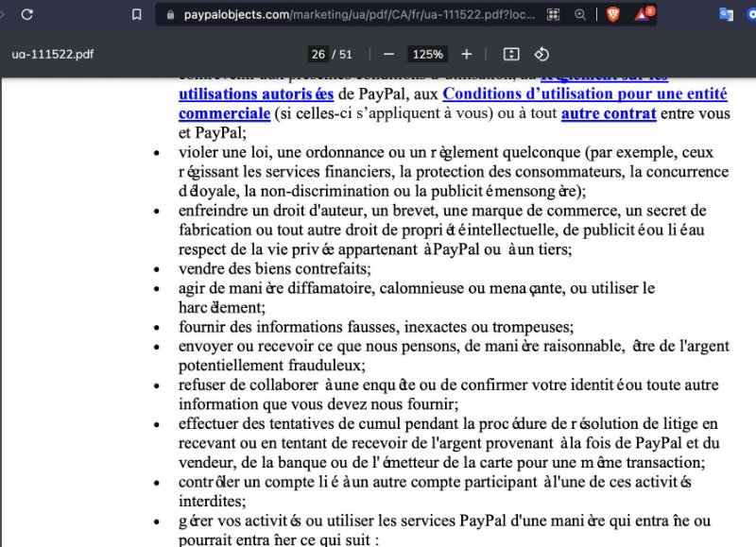Open the Google Translate extension icon
The width and height of the screenshot is (756, 547).
coord(726,14)
